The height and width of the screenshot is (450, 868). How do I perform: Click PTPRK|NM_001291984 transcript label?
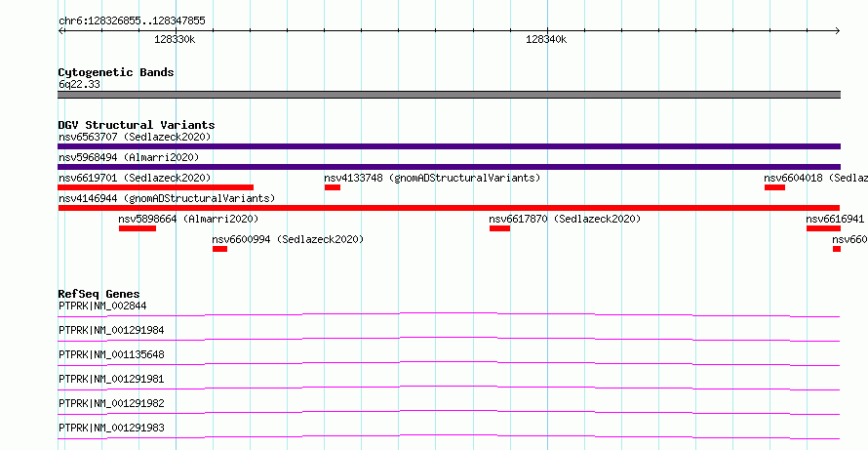111,330
